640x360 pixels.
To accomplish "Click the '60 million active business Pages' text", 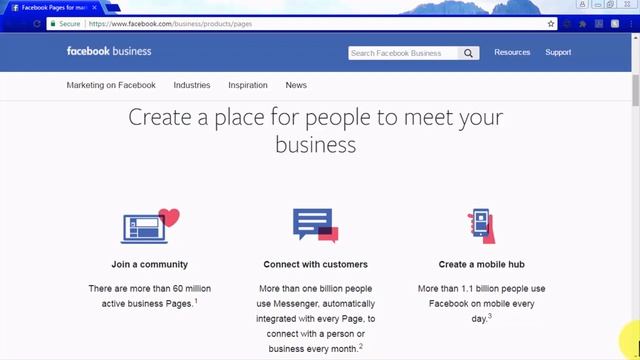I will click(x=150, y=296).
